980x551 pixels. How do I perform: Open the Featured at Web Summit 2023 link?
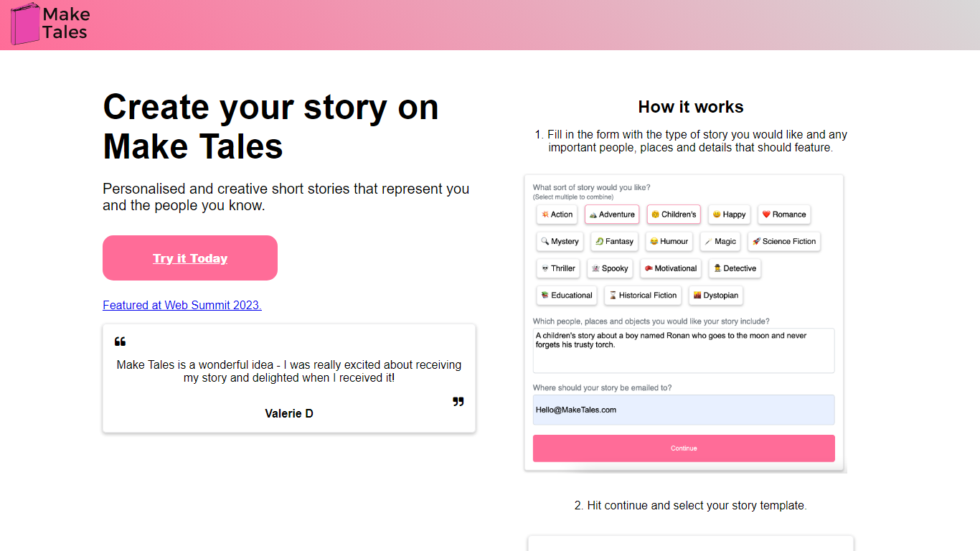tap(182, 305)
